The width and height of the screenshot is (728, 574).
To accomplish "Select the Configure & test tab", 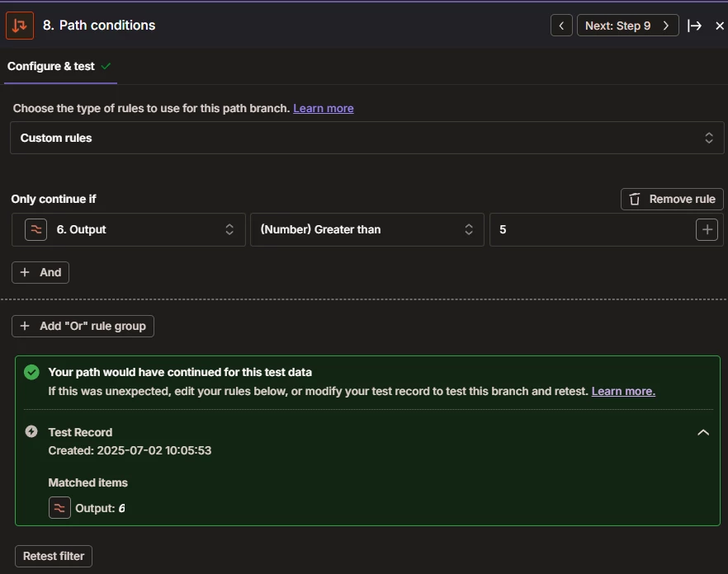I will pyautogui.click(x=59, y=66).
